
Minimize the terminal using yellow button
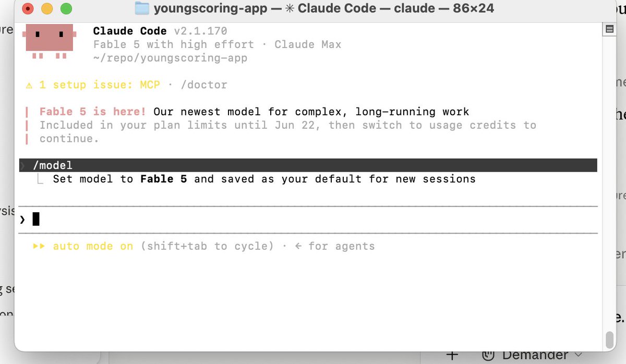click(x=47, y=8)
